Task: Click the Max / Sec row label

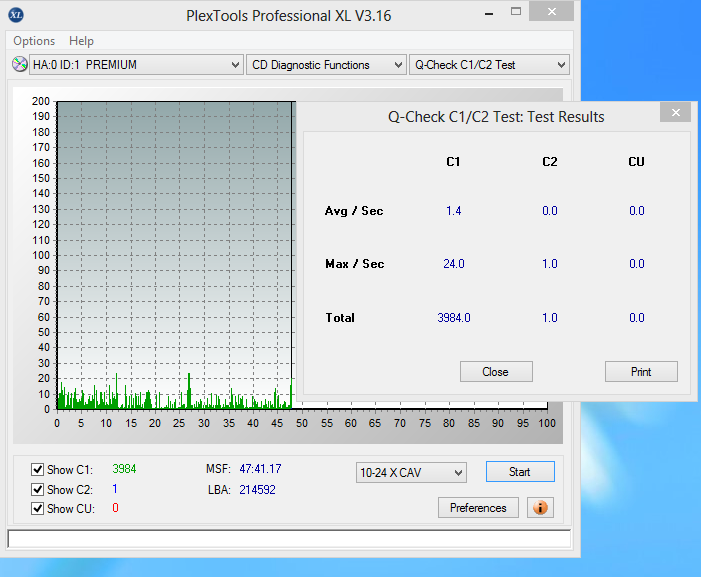Action: tap(355, 264)
